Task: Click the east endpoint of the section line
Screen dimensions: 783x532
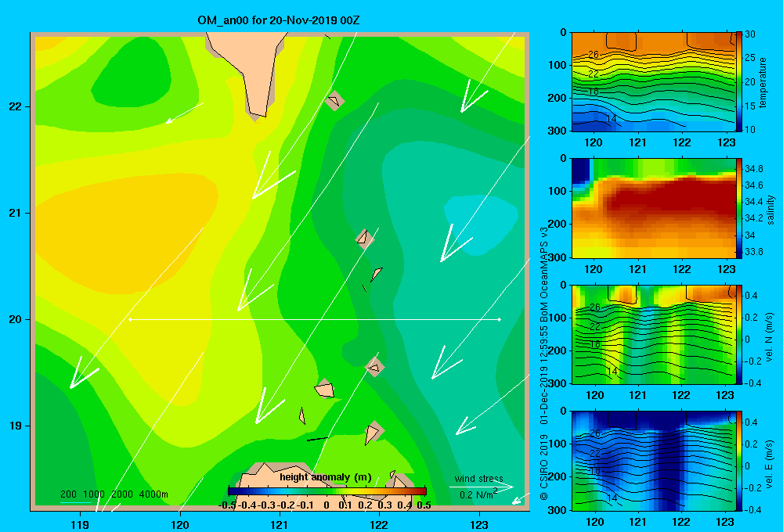Action: (500, 319)
